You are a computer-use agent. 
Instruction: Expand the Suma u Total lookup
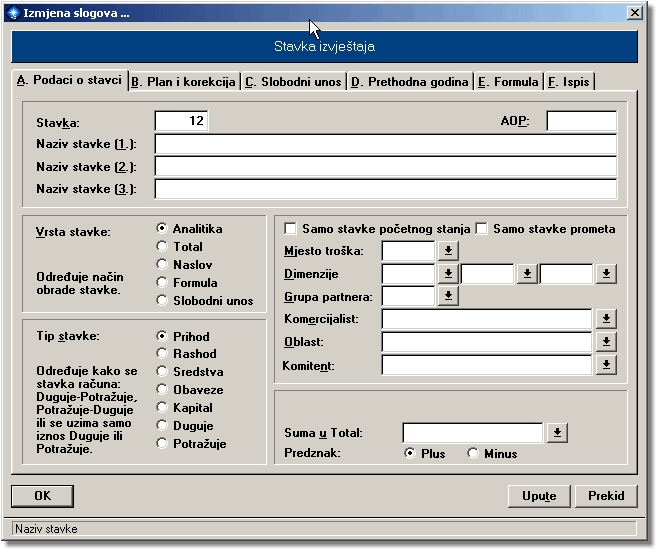[x=557, y=433]
